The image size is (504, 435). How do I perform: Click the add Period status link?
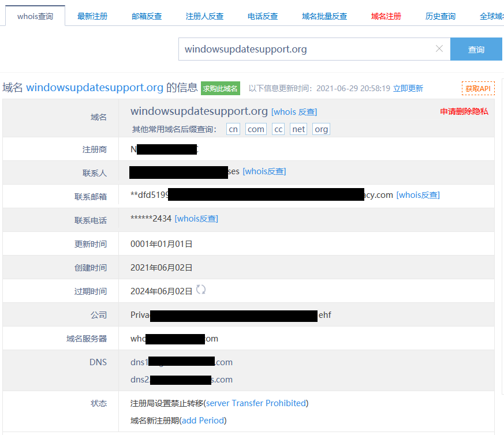point(203,421)
